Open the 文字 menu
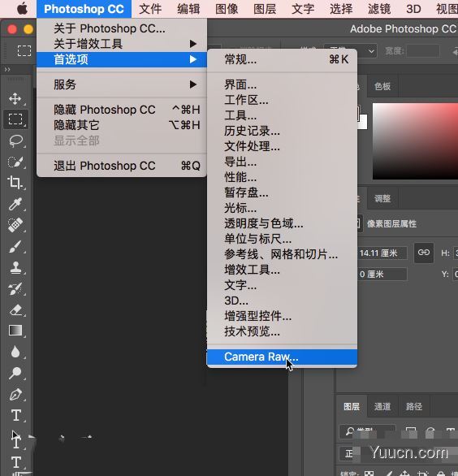Image resolution: width=458 pixels, height=476 pixels. point(303,9)
